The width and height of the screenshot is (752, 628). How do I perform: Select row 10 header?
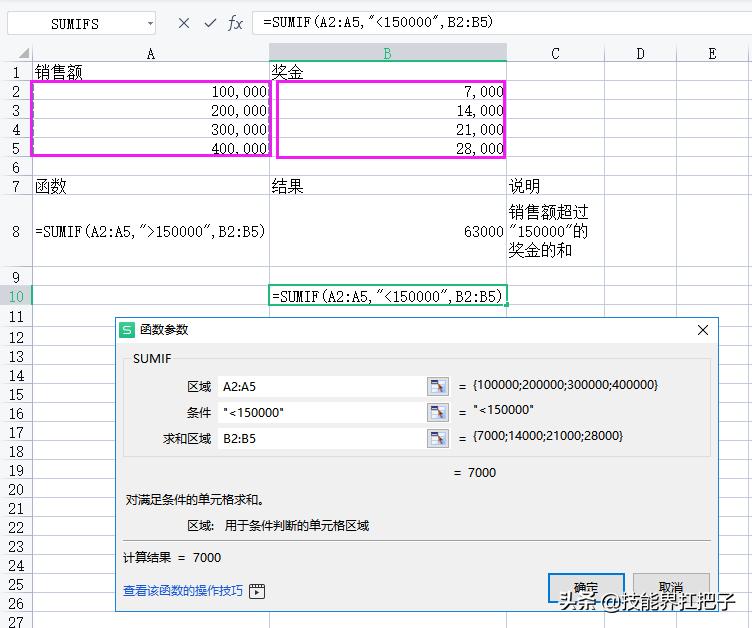tap(16, 296)
